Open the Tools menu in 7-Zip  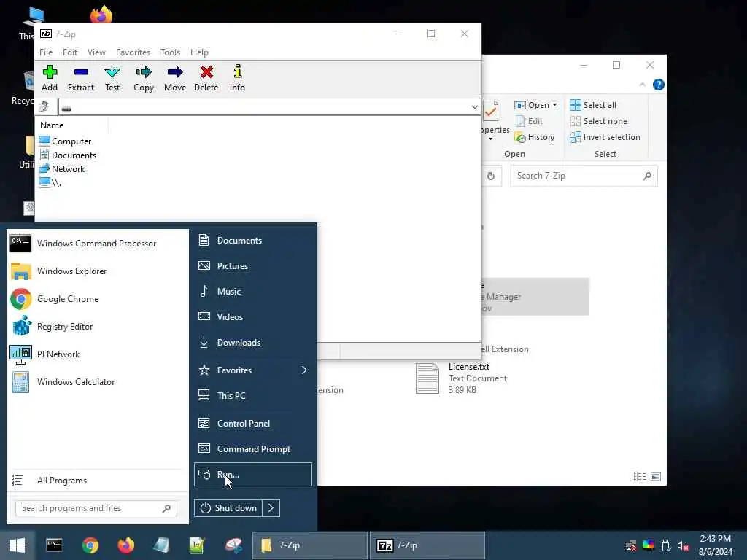point(170,52)
